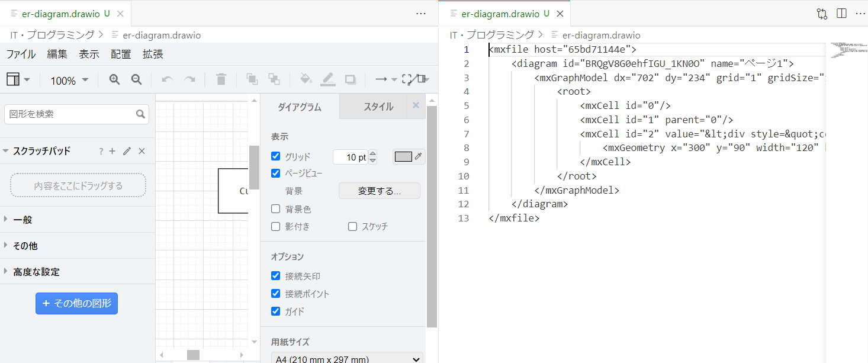This screenshot has height=363, width=868.
Task: Zoom in on the diagram canvas
Action: click(x=114, y=79)
